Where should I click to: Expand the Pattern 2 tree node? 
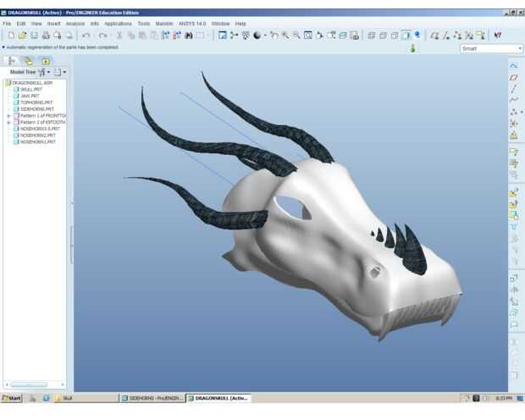(8, 123)
